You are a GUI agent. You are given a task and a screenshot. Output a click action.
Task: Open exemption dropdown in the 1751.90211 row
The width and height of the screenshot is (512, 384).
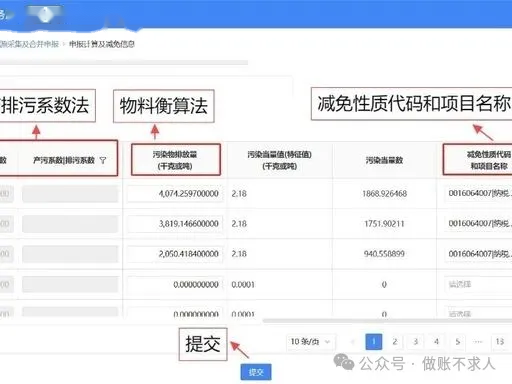[x=479, y=223]
